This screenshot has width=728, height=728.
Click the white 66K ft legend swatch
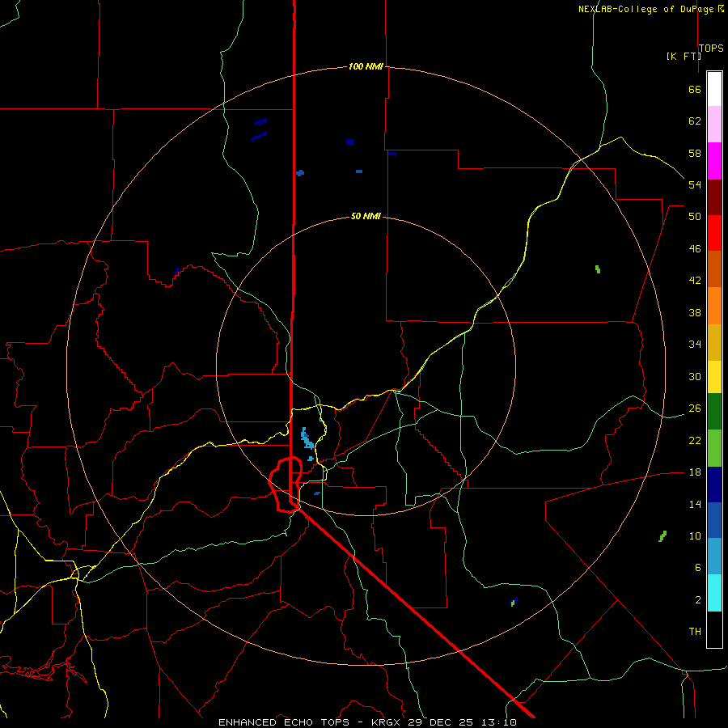coord(714,89)
